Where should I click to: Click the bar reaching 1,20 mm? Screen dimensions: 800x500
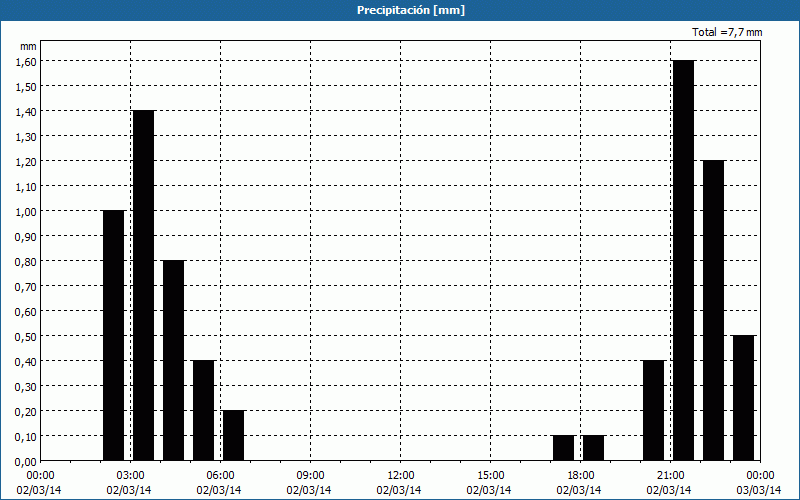click(713, 310)
